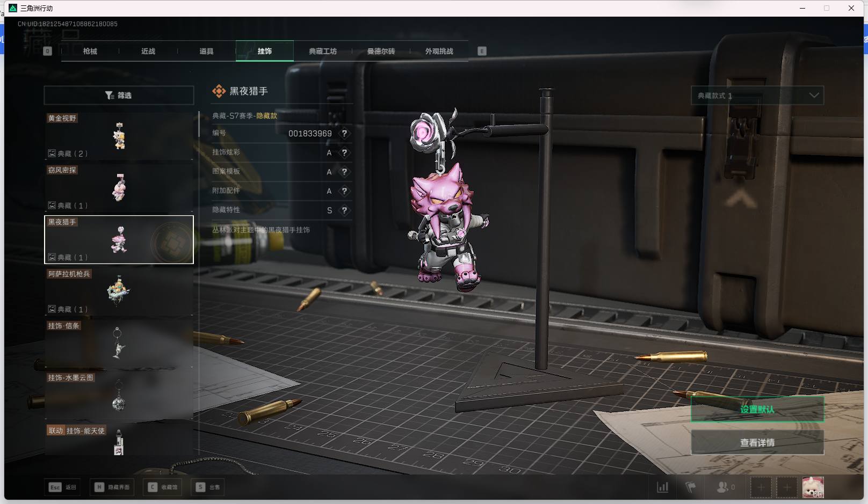Click the orange emblem beside 黑夜猎手 title
Screen dimensions: 868x504
[219, 91]
